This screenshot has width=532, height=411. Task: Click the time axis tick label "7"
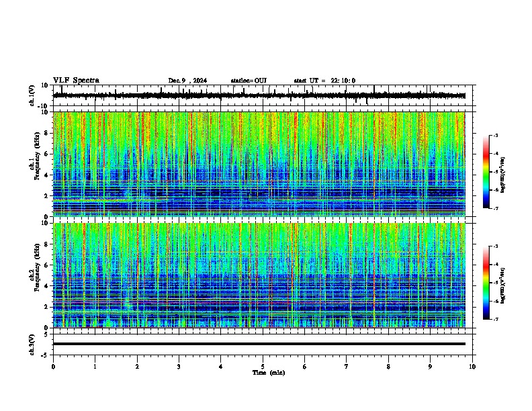347,367
